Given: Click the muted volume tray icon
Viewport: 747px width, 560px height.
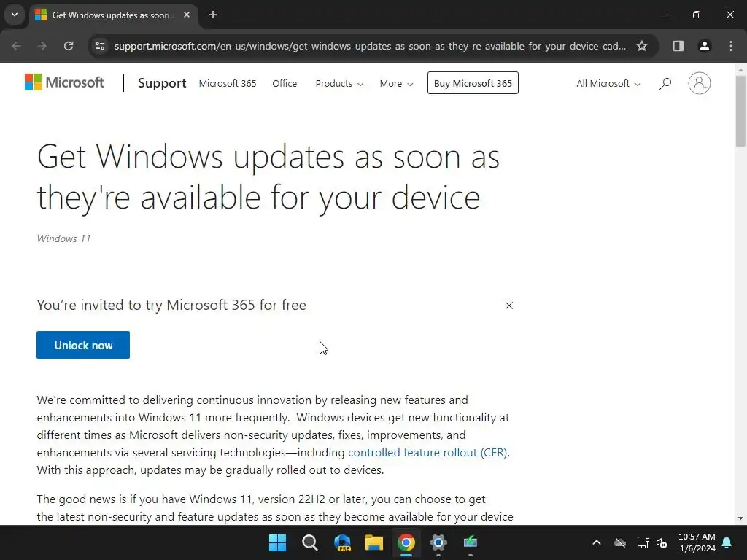Looking at the screenshot, I should click(x=662, y=542).
